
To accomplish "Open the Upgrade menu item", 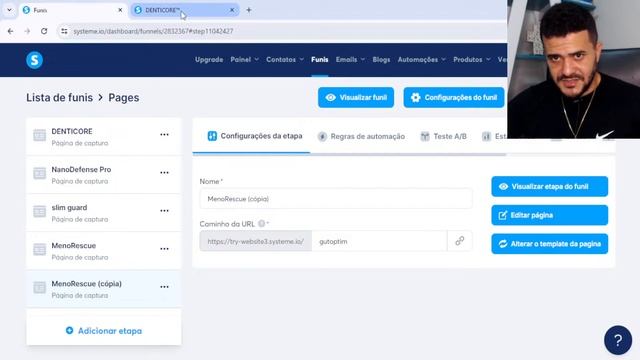I will 209,60.
